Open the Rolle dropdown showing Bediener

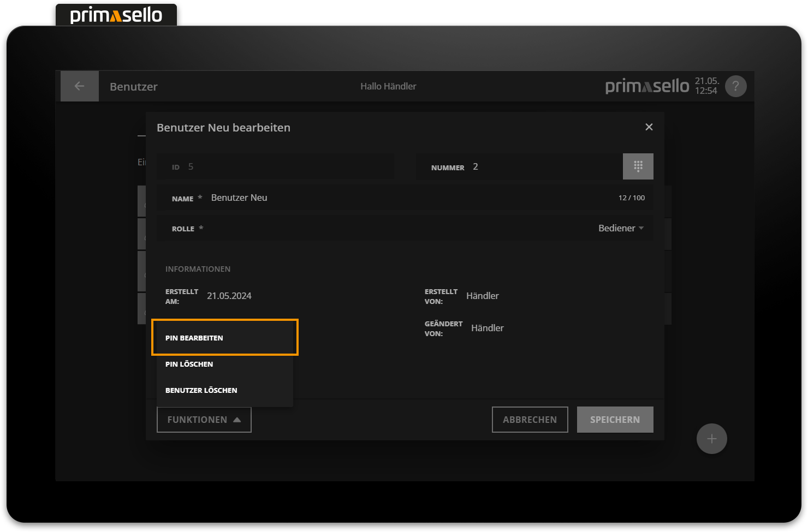[621, 228]
